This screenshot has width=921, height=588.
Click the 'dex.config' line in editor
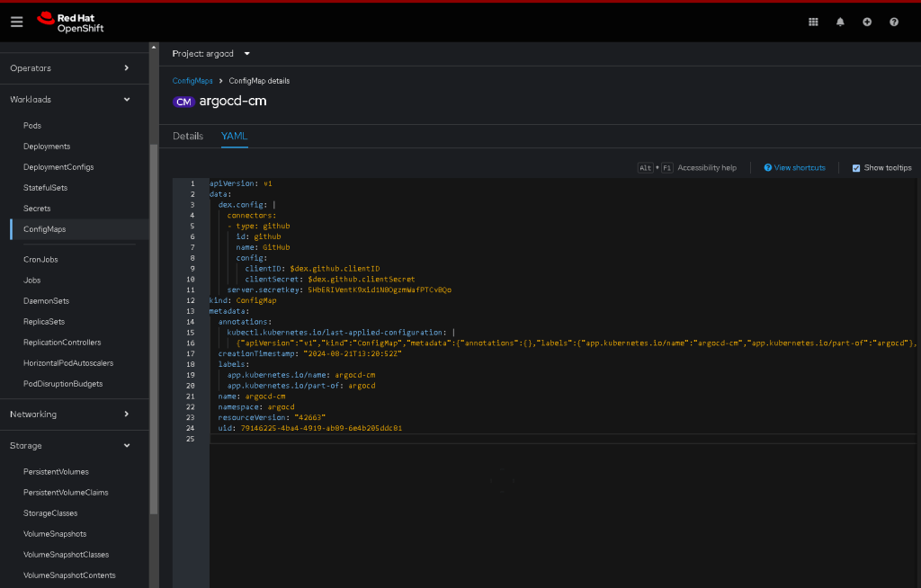pyautogui.click(x=246, y=205)
